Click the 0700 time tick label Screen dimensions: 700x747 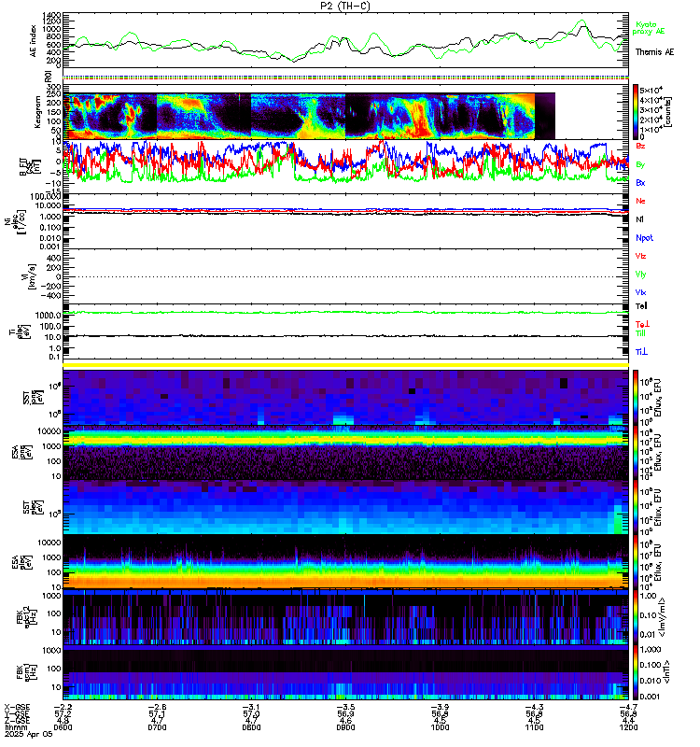(x=157, y=727)
